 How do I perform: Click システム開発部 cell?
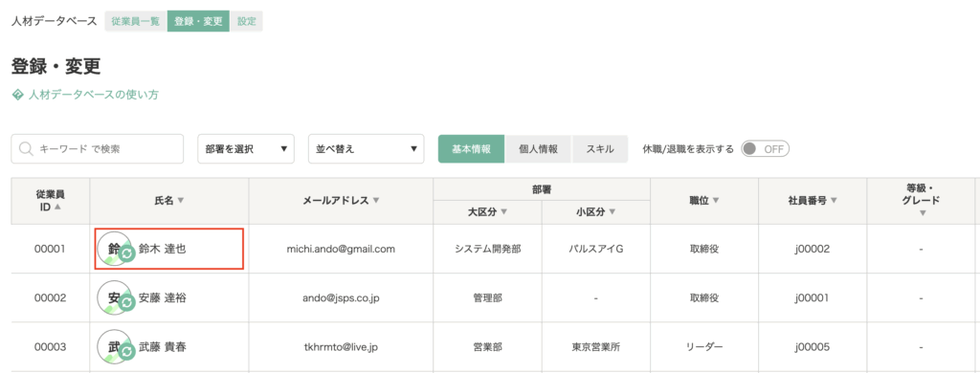487,249
